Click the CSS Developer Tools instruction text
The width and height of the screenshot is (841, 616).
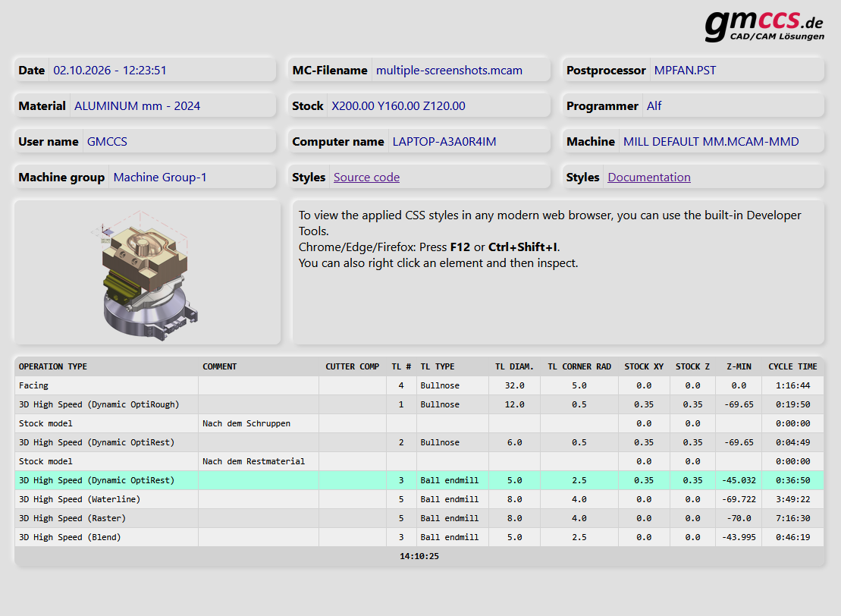(550, 239)
